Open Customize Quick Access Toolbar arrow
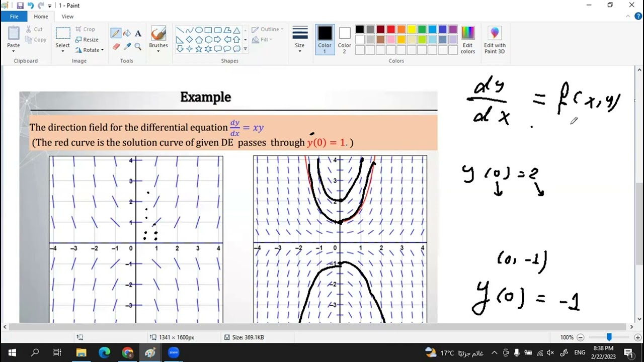This screenshot has height=362, width=644. pos(50,6)
